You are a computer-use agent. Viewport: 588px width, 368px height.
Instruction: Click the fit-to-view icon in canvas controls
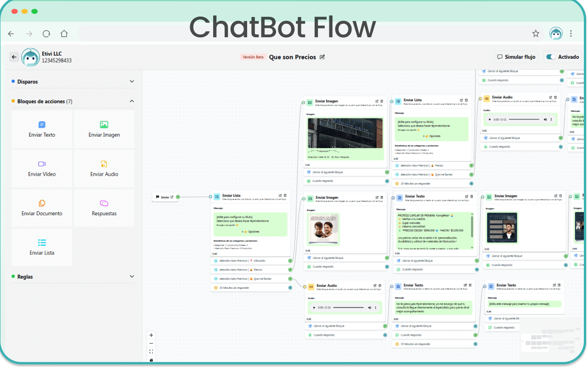pos(151,351)
